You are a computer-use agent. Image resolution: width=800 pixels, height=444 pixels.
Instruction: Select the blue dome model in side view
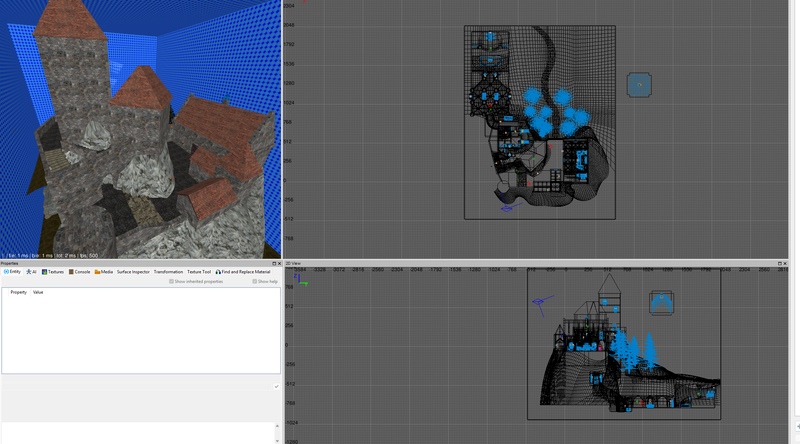pos(662,303)
